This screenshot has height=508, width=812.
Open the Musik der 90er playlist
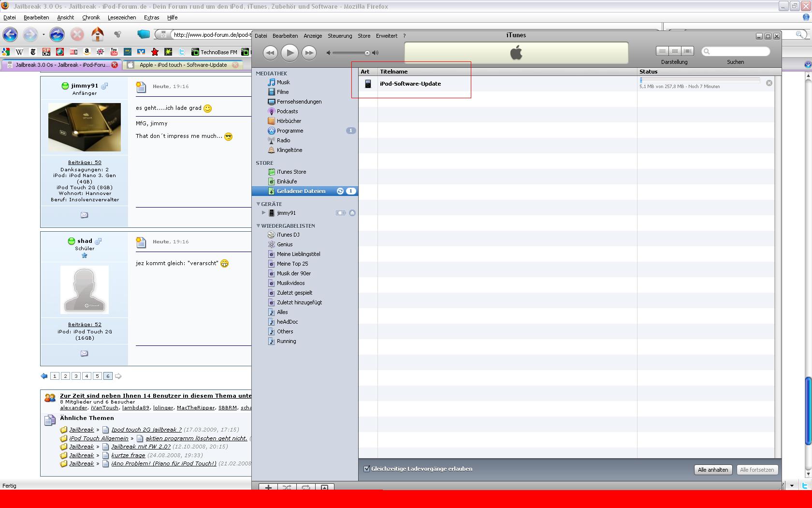[x=294, y=273]
